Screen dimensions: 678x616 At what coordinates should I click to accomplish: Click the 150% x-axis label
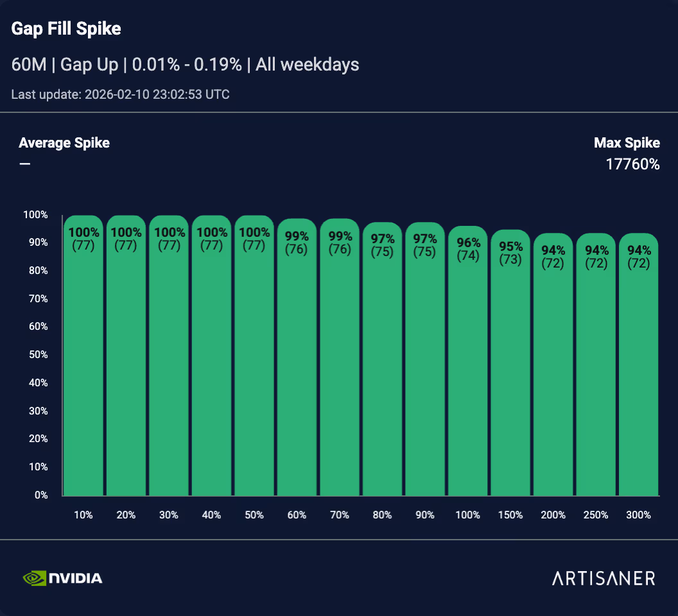coord(510,515)
